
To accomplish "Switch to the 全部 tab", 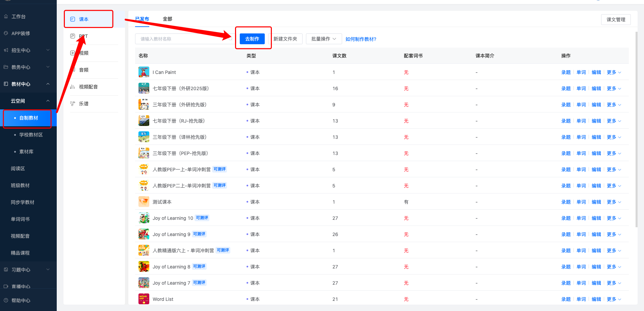I will (x=167, y=19).
